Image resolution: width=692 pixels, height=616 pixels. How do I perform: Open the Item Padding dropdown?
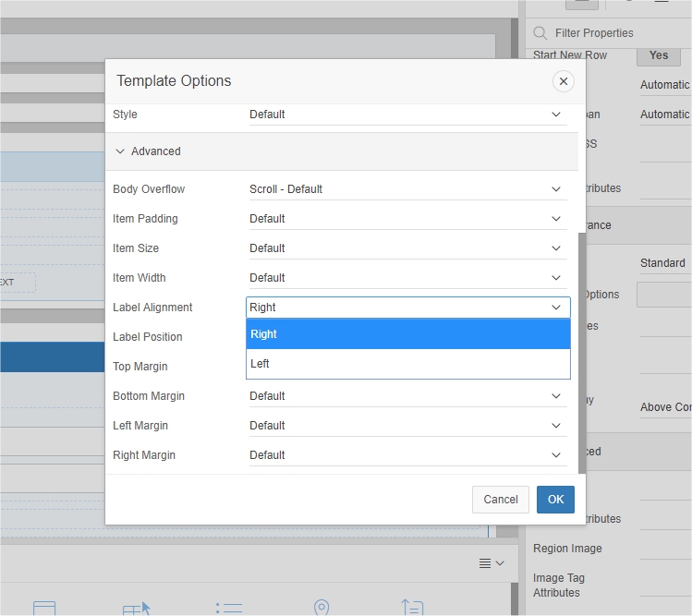click(x=407, y=219)
